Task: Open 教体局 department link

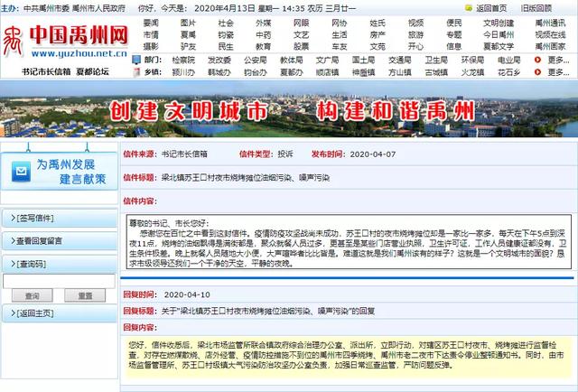Action: tap(291, 60)
